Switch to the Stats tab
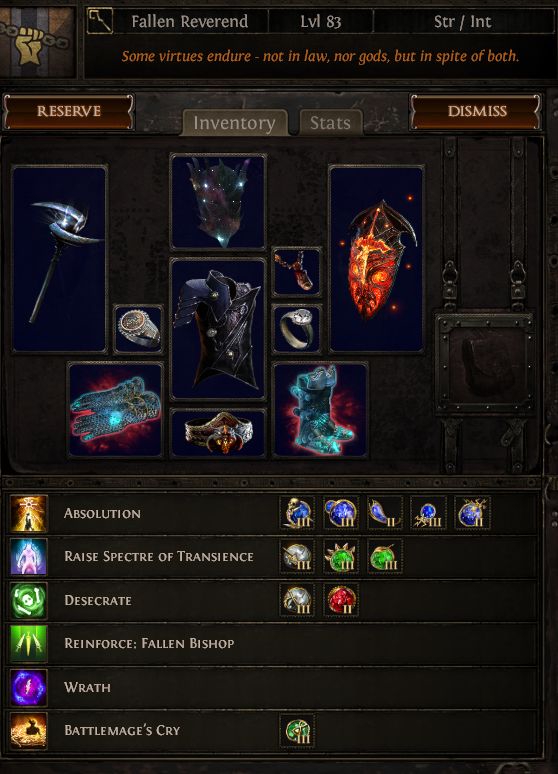558x774 pixels. [x=330, y=122]
